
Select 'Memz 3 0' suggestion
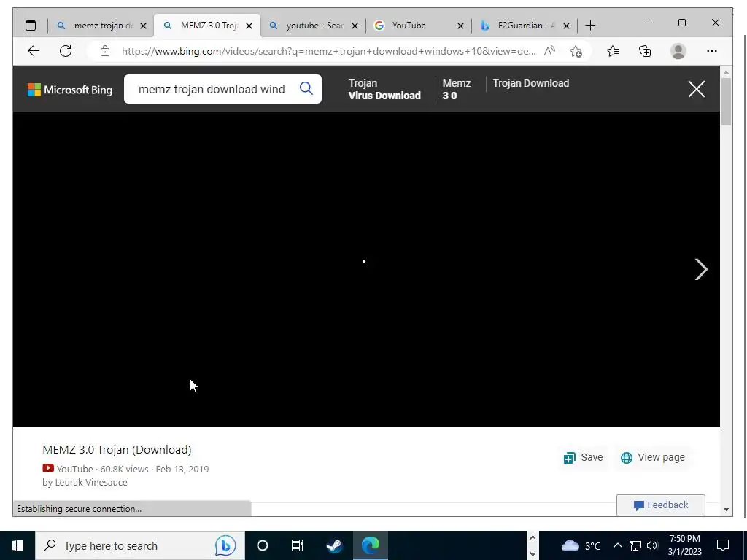(457, 89)
